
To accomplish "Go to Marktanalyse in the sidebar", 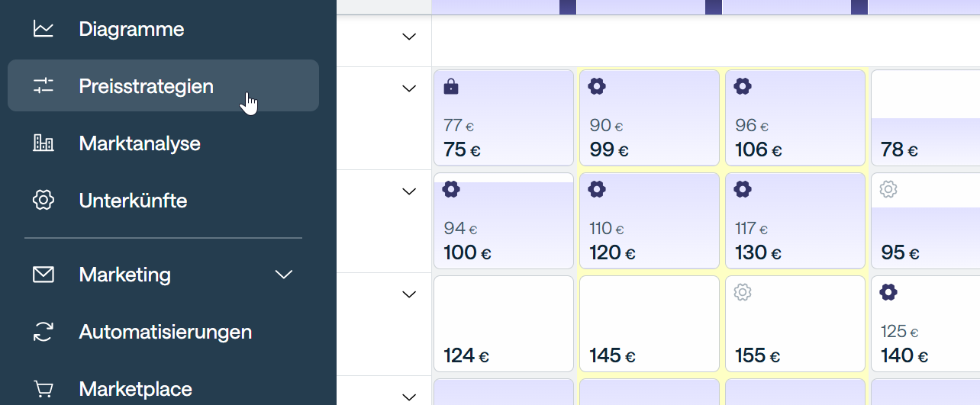I will pyautogui.click(x=140, y=143).
